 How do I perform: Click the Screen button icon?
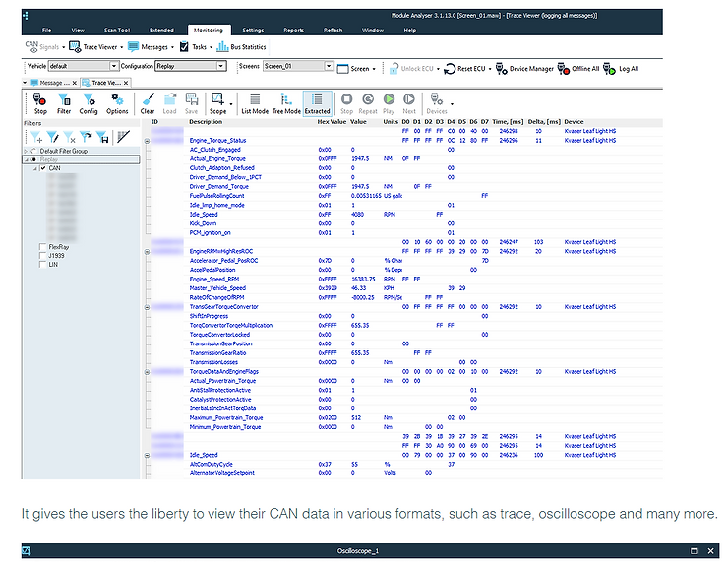pyautogui.click(x=342, y=69)
